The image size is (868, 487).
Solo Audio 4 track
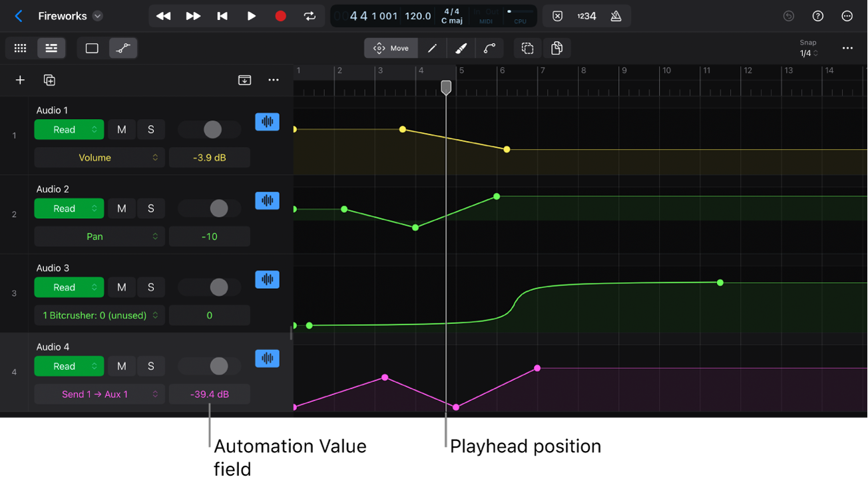pos(151,366)
